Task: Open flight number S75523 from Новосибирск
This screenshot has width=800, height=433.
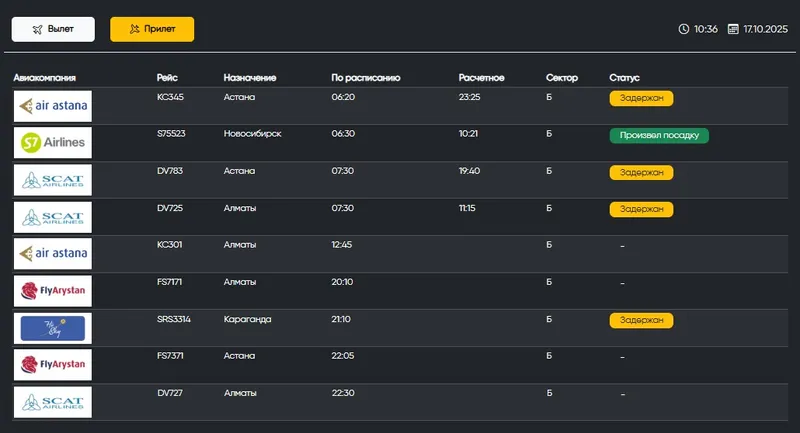Action: pos(172,134)
